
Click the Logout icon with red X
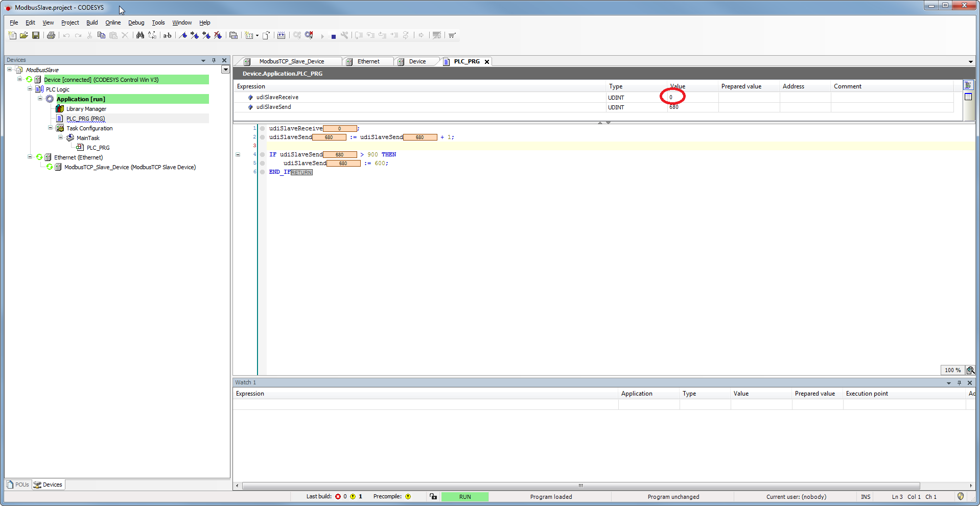(309, 35)
